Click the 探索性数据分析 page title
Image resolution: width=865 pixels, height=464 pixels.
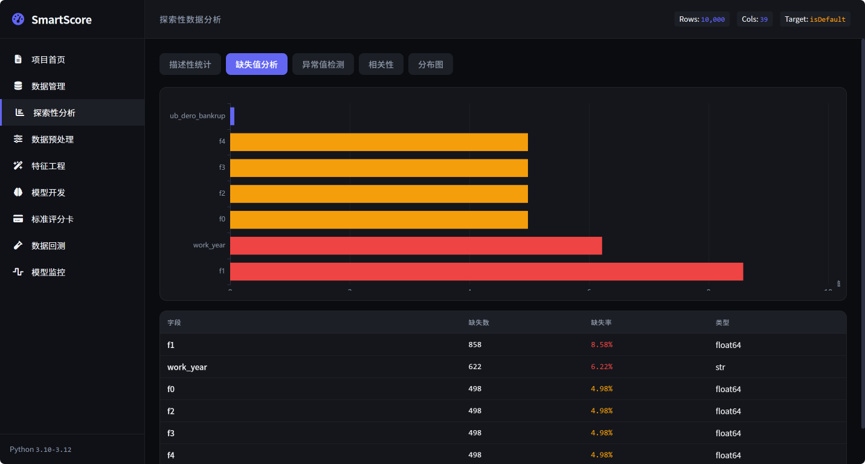(x=190, y=19)
